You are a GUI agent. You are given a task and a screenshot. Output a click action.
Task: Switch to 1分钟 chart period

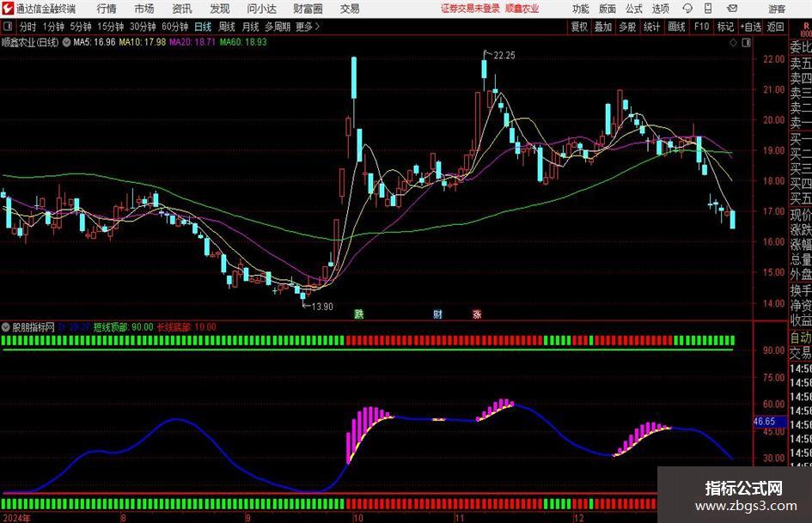(x=53, y=27)
